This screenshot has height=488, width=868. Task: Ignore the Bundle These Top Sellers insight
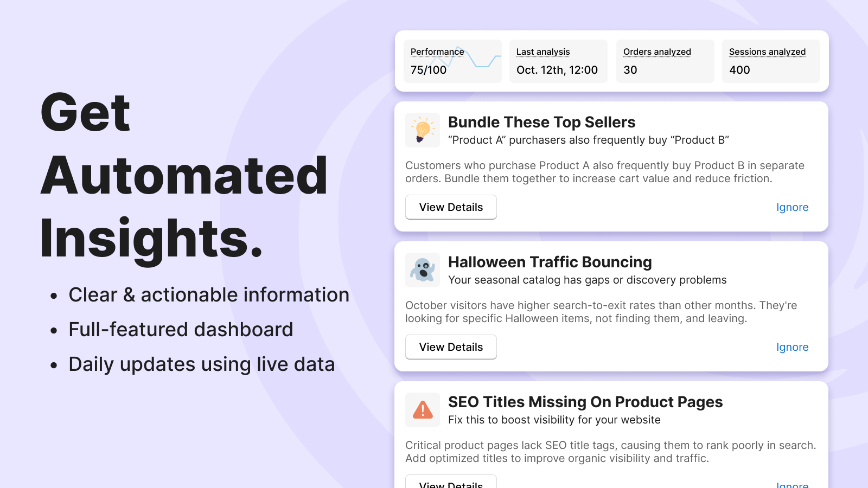[792, 207]
